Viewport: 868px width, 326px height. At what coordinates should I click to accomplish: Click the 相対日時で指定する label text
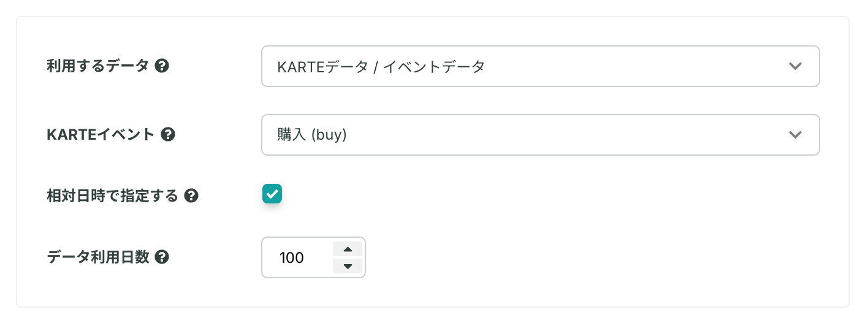(112, 195)
